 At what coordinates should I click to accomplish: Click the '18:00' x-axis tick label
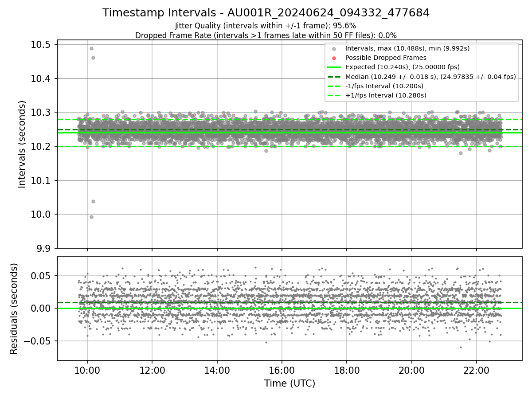(347, 370)
